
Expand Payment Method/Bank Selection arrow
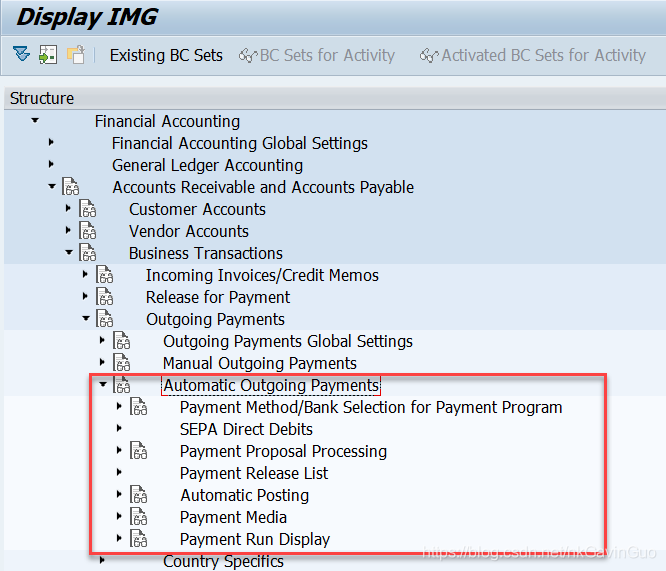(x=119, y=407)
